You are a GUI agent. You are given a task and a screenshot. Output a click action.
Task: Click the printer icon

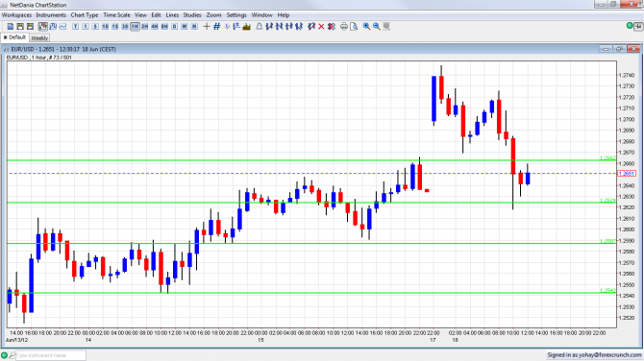[344, 26]
